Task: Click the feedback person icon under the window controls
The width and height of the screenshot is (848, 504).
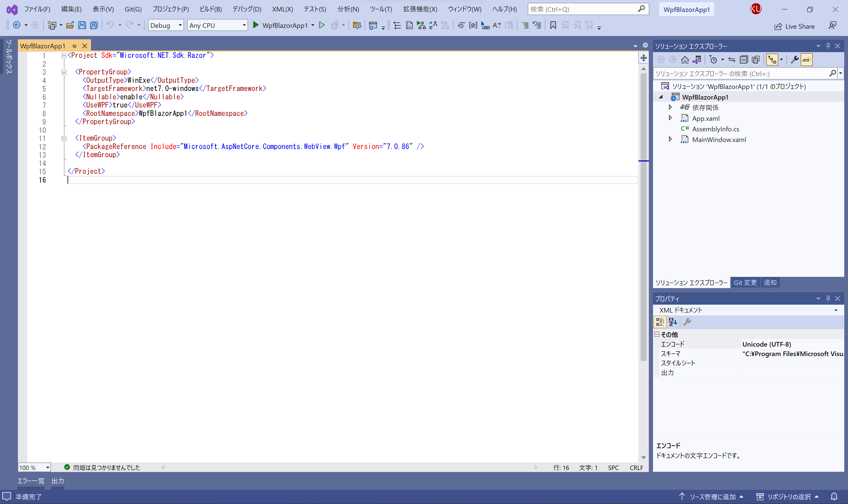Action: point(832,26)
